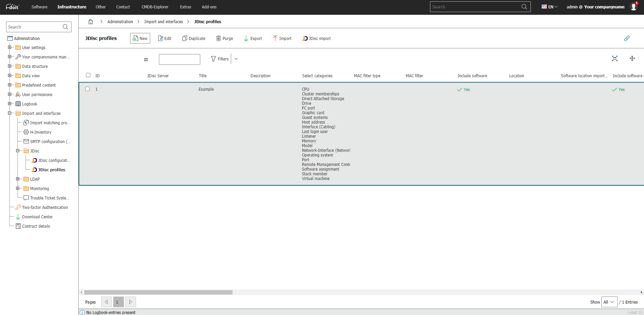Open the Infrastructure menu
This screenshot has height=315, width=644.
coord(72,7)
